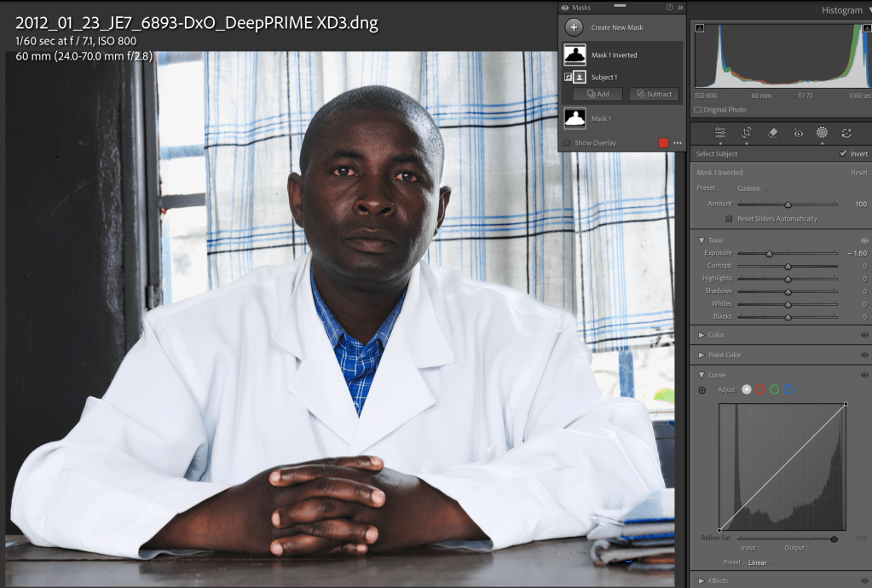872x588 pixels.
Task: Click the plus Create New Mask icon
Action: [x=574, y=27]
